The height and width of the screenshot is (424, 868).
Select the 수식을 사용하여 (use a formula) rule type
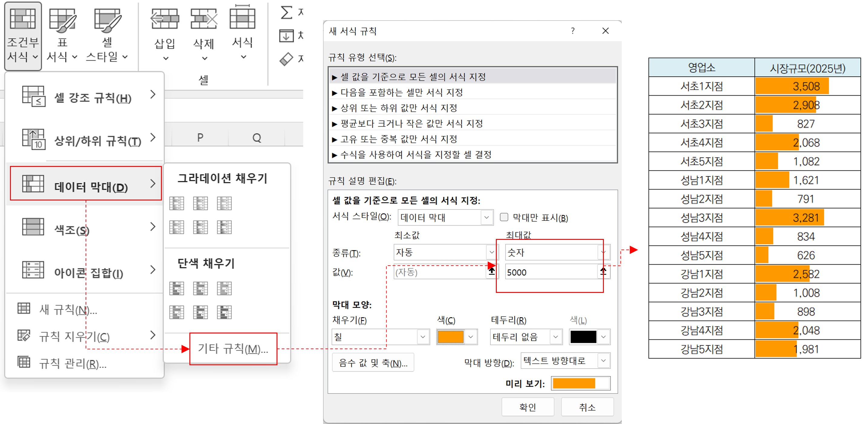(416, 155)
